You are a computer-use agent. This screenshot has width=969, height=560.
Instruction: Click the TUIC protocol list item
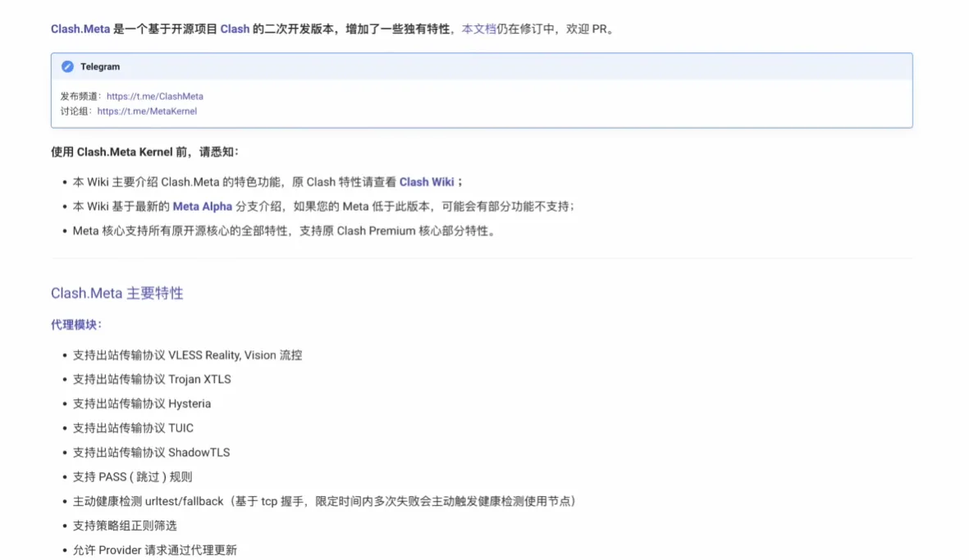coord(133,428)
